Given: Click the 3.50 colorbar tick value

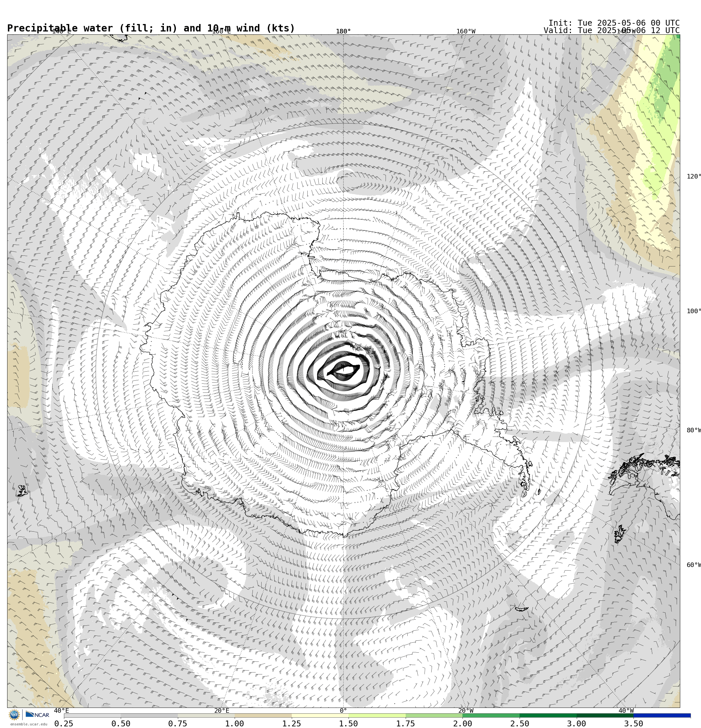Looking at the screenshot, I should [633, 723].
